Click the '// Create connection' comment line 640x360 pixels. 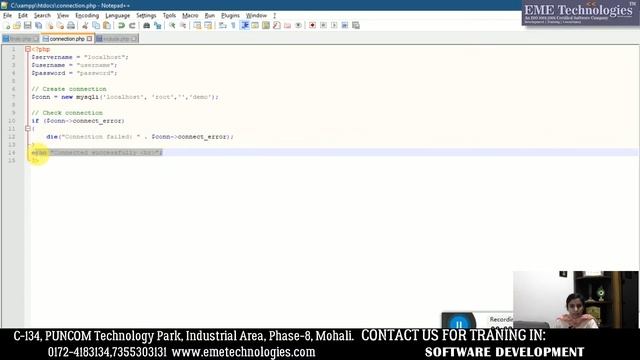coord(69,89)
